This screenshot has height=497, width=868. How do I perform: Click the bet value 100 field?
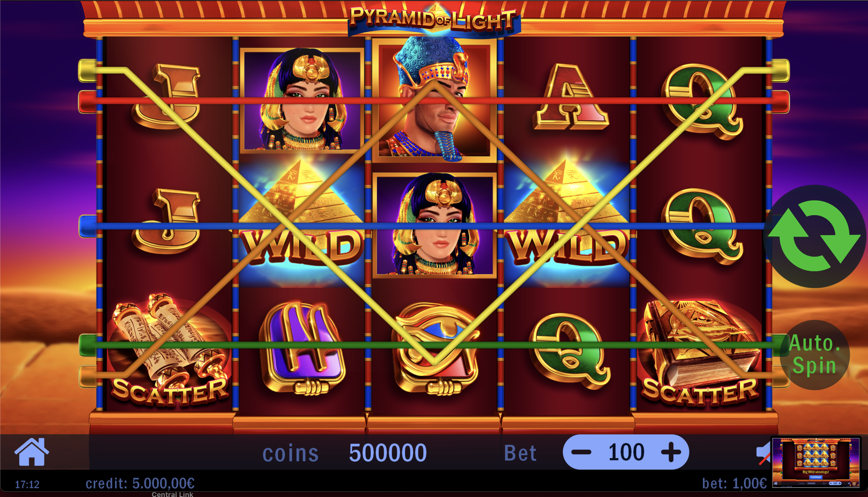626,452
